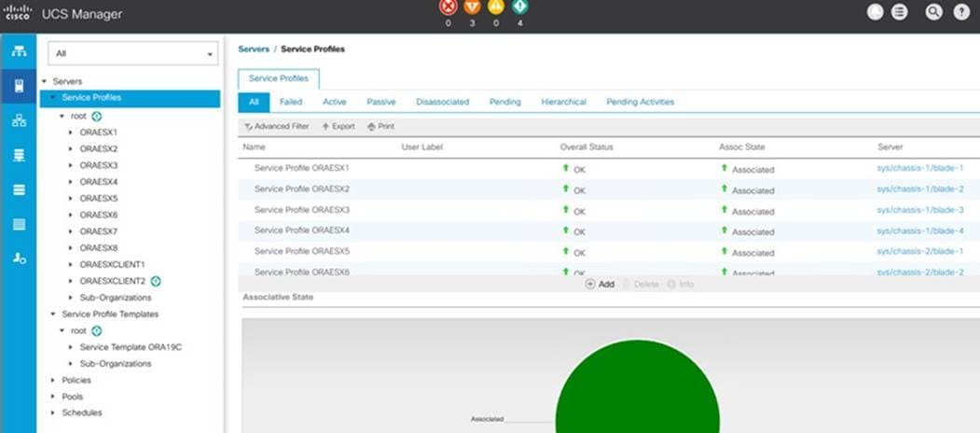The height and width of the screenshot is (433, 980).
Task: Sort by the Overall Status column header
Action: tap(587, 147)
